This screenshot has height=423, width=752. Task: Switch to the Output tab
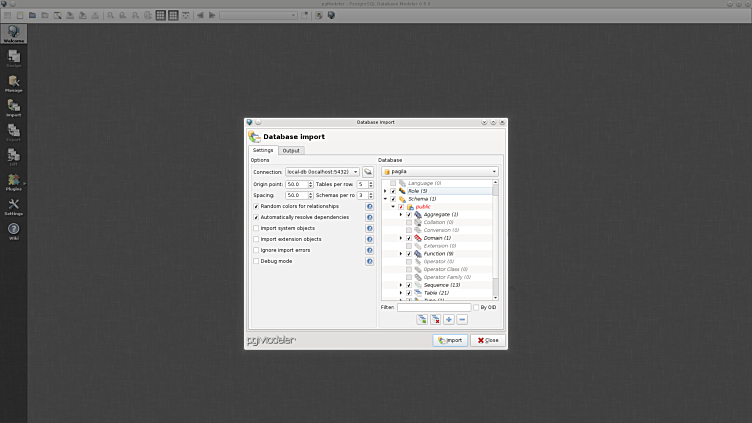tap(291, 151)
